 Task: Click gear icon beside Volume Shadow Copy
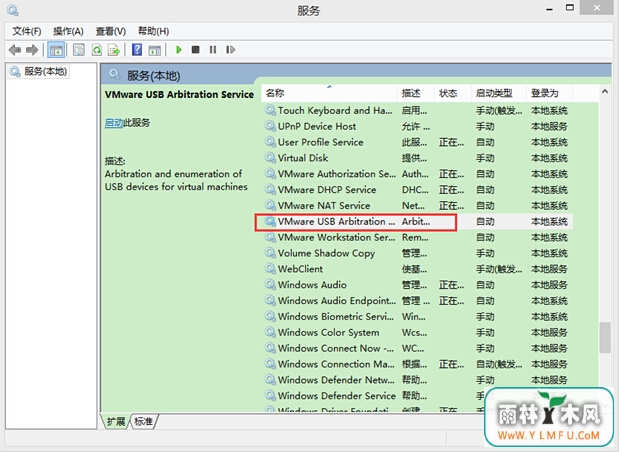(x=270, y=253)
